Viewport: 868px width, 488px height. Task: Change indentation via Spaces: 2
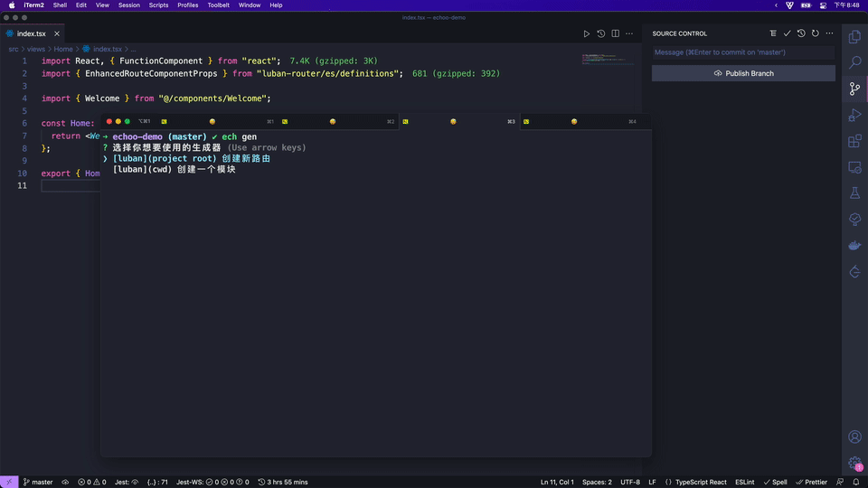coord(597,483)
